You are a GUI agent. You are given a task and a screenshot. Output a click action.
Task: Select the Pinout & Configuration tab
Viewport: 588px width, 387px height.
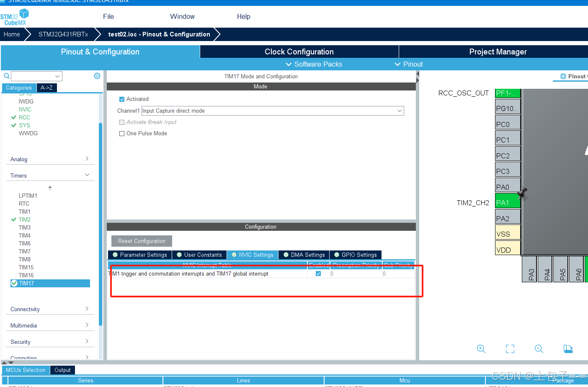pos(100,52)
